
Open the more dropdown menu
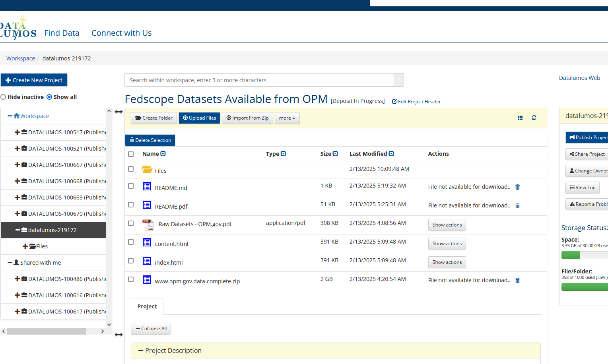click(x=287, y=118)
